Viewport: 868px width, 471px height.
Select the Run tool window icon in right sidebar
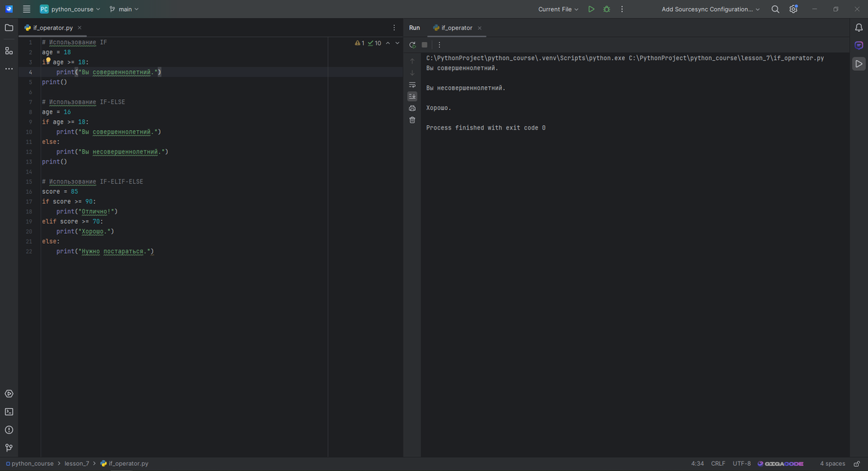click(x=859, y=64)
